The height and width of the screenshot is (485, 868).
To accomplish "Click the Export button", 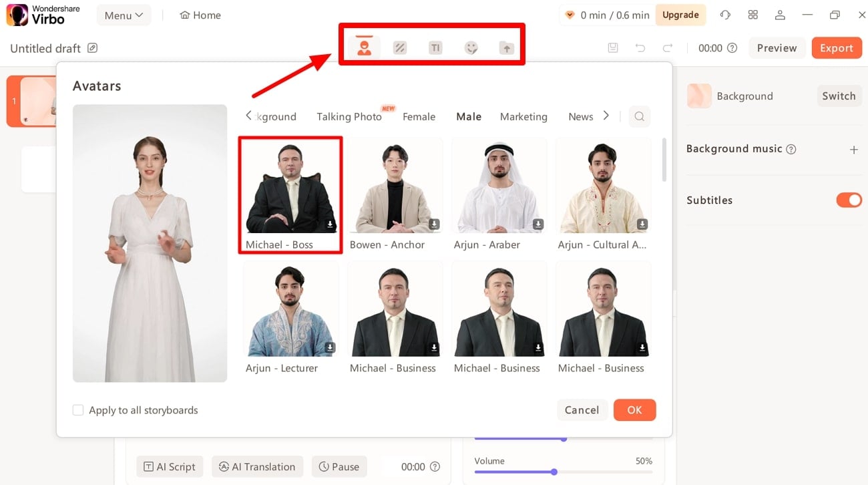I will tap(837, 48).
